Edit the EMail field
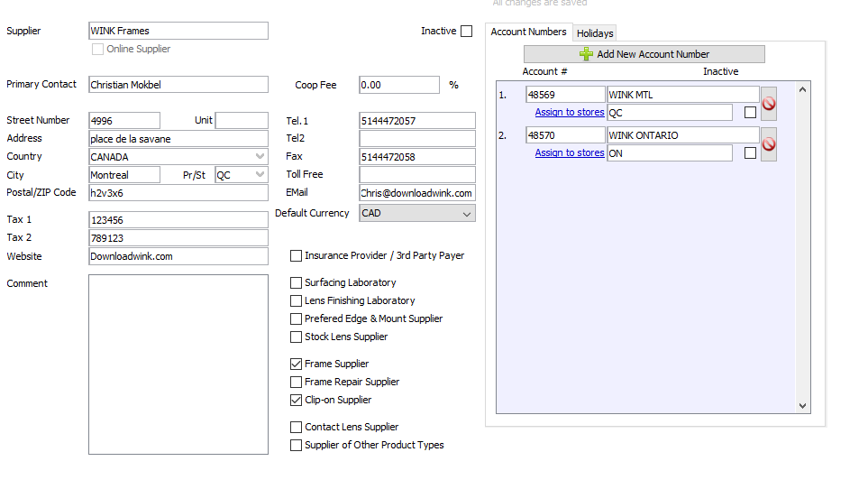The width and height of the screenshot is (868, 489). [417, 193]
